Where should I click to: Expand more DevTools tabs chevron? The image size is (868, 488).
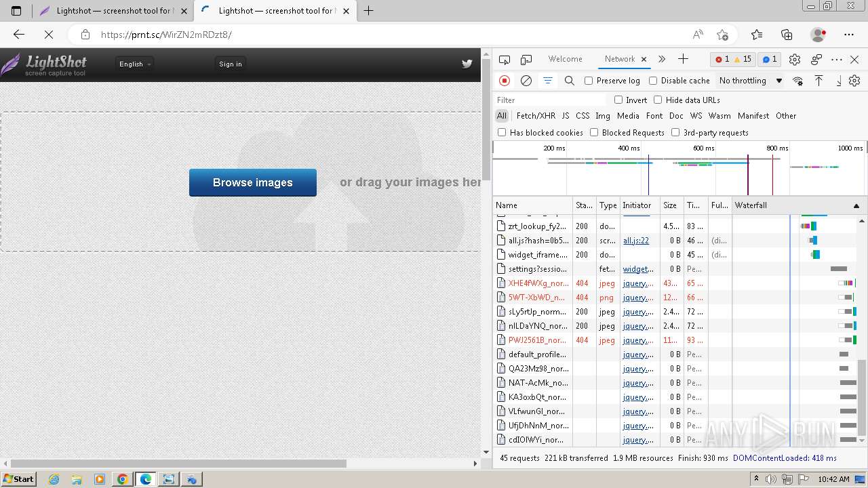pyautogui.click(x=662, y=59)
